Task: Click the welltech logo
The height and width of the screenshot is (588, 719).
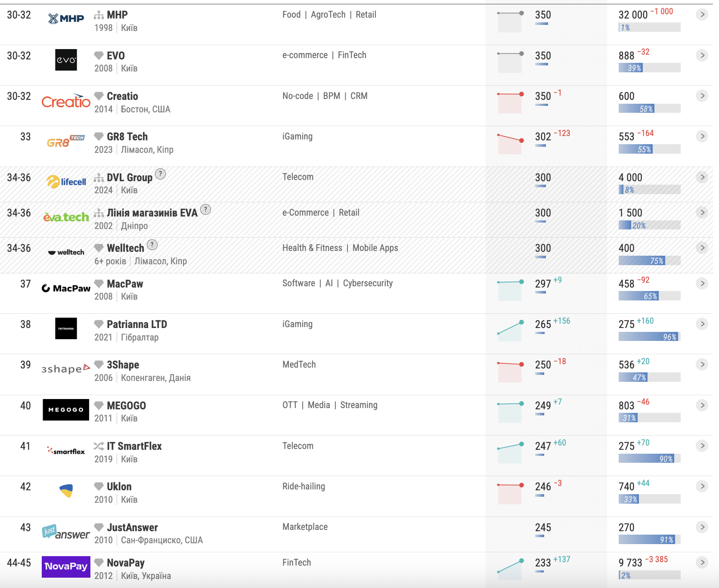Action: click(x=66, y=252)
